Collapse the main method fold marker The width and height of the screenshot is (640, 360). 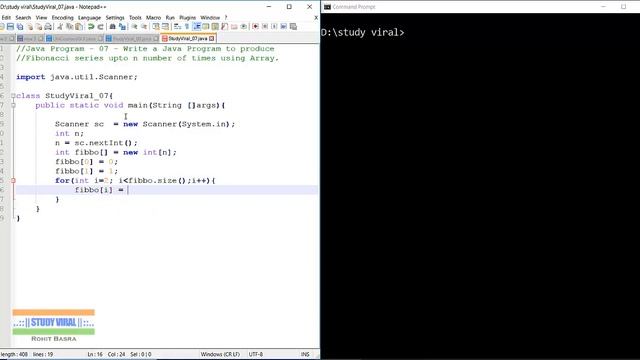click(x=13, y=105)
